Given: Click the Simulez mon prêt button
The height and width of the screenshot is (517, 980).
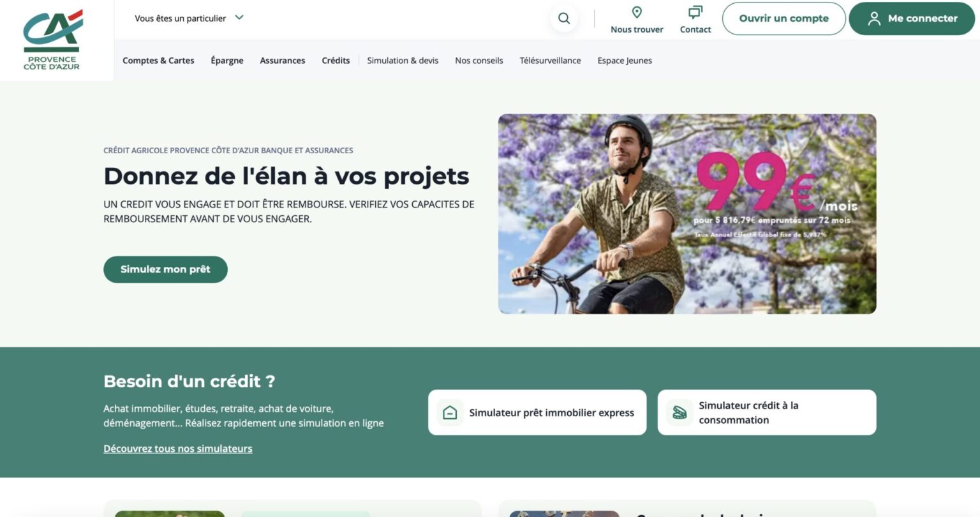Looking at the screenshot, I should click(x=165, y=269).
